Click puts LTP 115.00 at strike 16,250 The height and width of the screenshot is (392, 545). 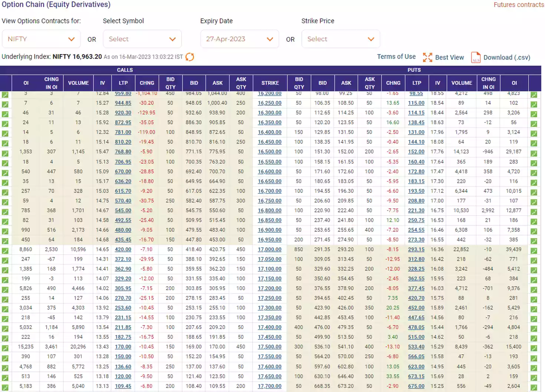[x=416, y=103]
